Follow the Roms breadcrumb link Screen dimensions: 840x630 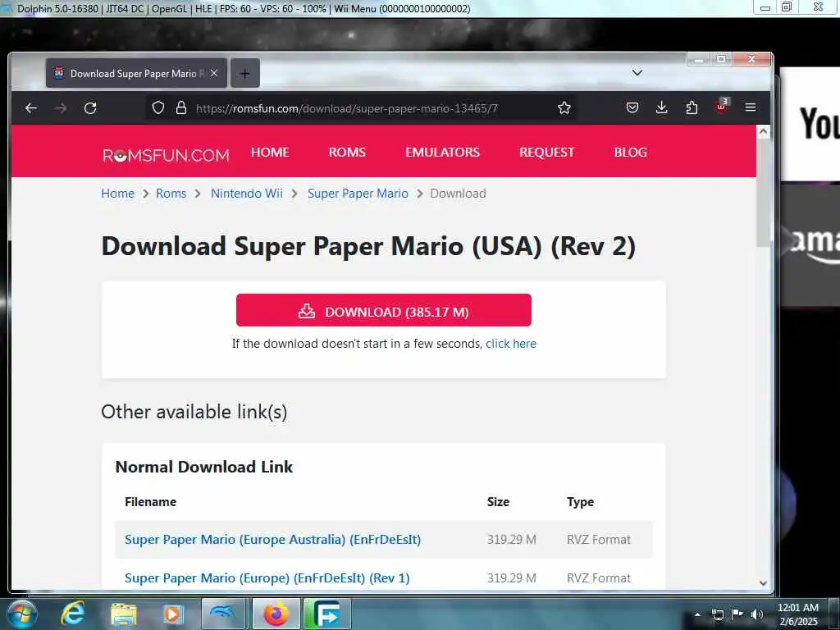[x=171, y=194]
